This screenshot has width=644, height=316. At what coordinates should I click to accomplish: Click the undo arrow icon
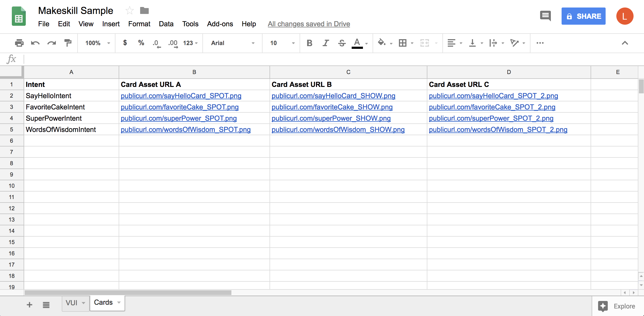tap(35, 43)
